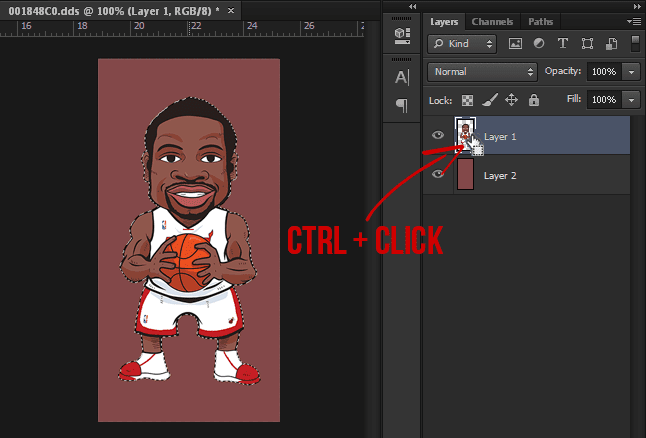Lock layer position
Image resolution: width=646 pixels, height=438 pixels.
(511, 100)
